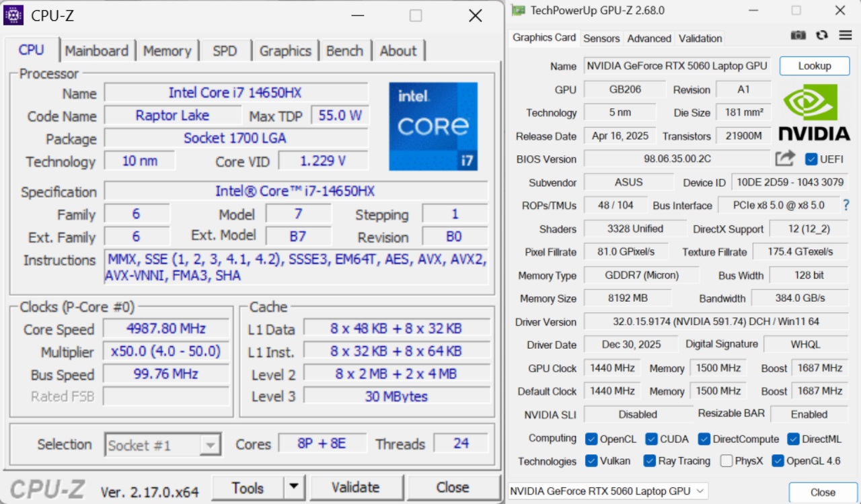Enable the PhysX checkbox
The image size is (861, 504).
click(x=726, y=461)
